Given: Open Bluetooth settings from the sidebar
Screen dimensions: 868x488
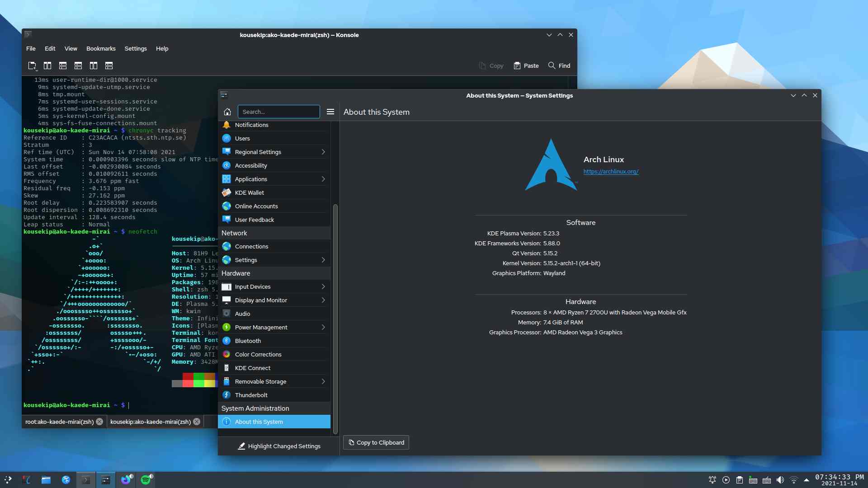Looking at the screenshot, I should point(248,341).
